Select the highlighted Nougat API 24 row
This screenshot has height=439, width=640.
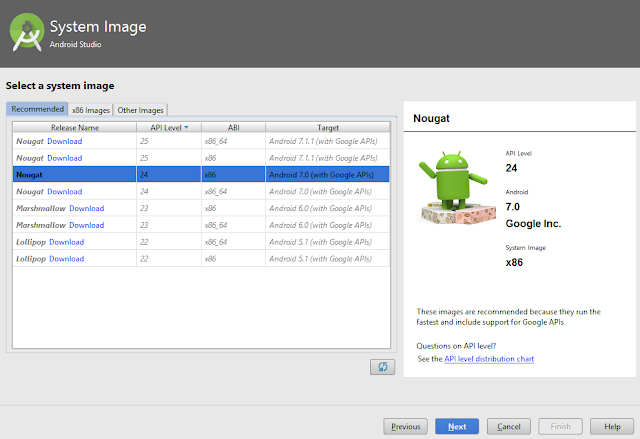[200, 175]
